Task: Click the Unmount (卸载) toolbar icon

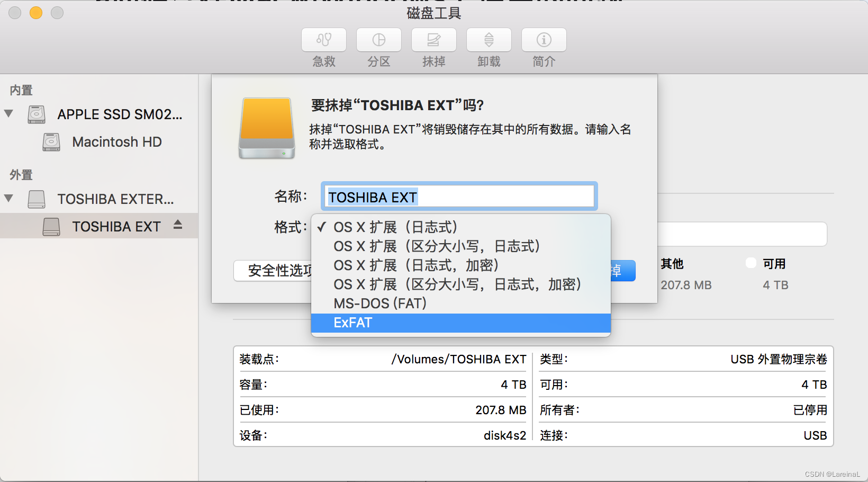Action: pyautogui.click(x=489, y=40)
